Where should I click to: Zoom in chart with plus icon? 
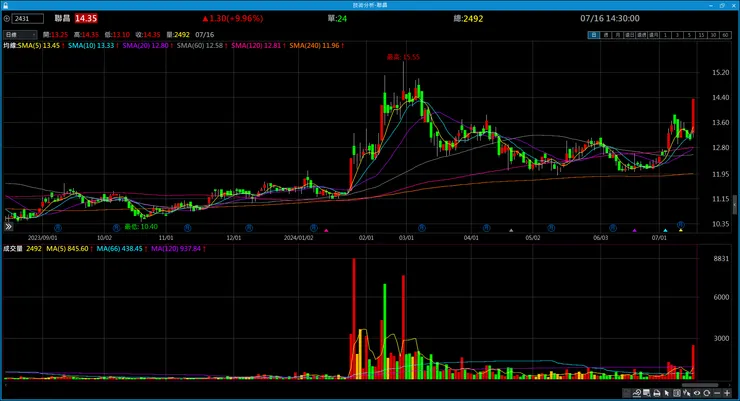pyautogui.click(x=727, y=393)
